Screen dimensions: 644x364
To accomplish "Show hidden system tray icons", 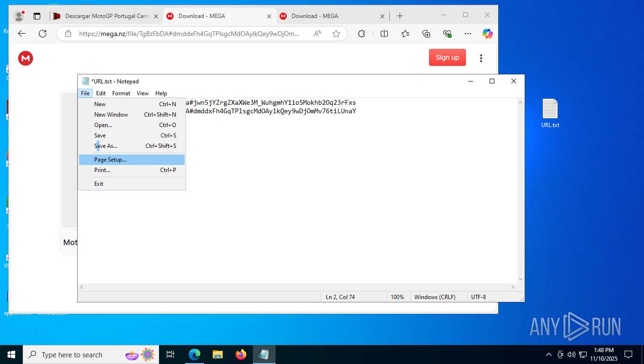I will 549,355.
